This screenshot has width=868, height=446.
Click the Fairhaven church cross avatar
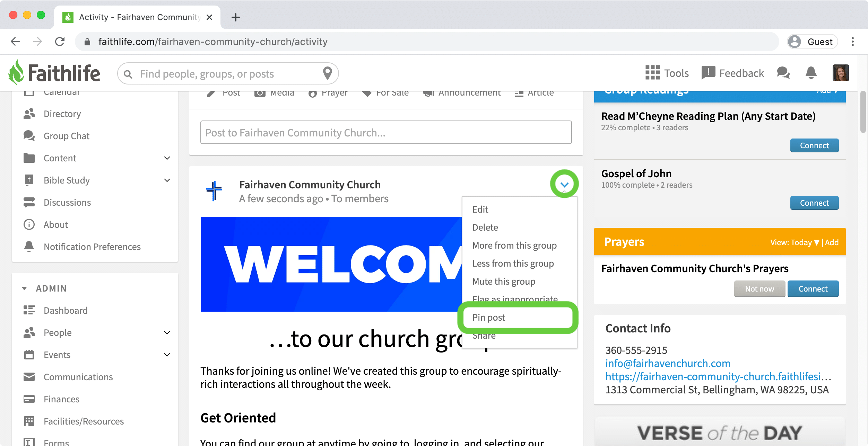pyautogui.click(x=214, y=191)
